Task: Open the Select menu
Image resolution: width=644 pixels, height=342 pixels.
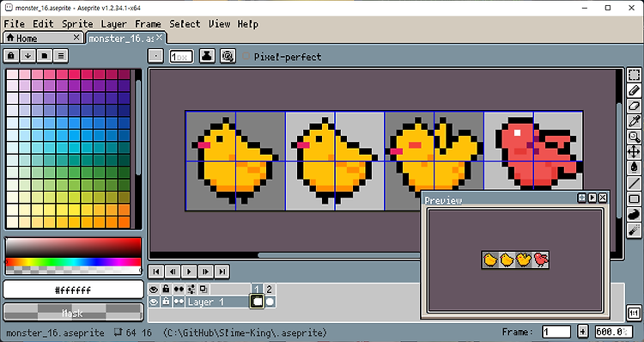Action: (x=185, y=24)
